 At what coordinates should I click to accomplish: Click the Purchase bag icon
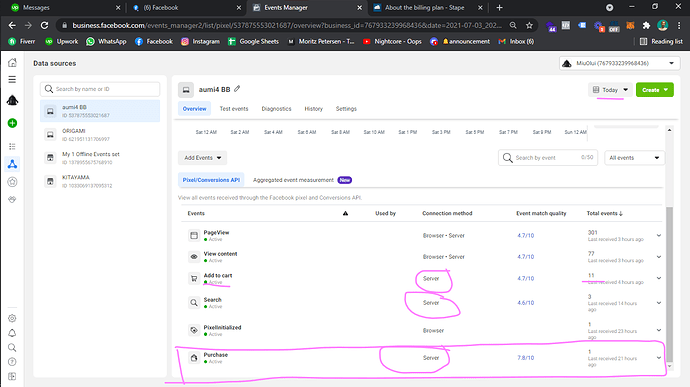click(x=194, y=358)
